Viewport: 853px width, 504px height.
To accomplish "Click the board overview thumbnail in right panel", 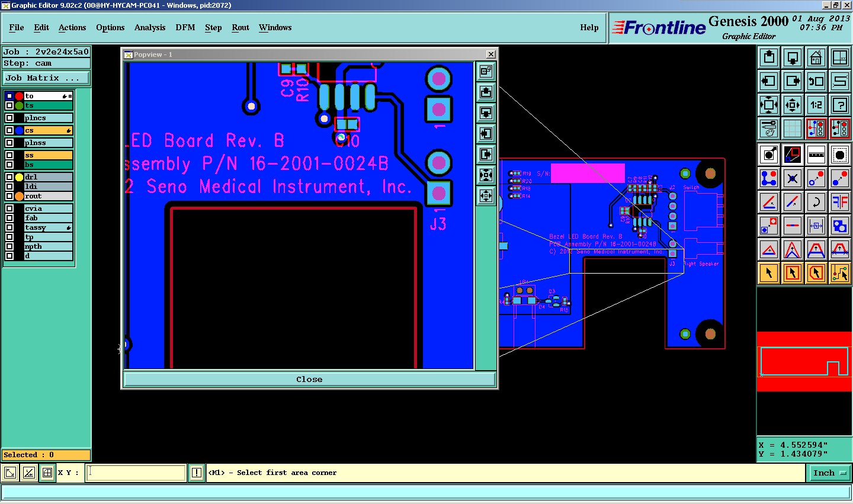I will (804, 361).
